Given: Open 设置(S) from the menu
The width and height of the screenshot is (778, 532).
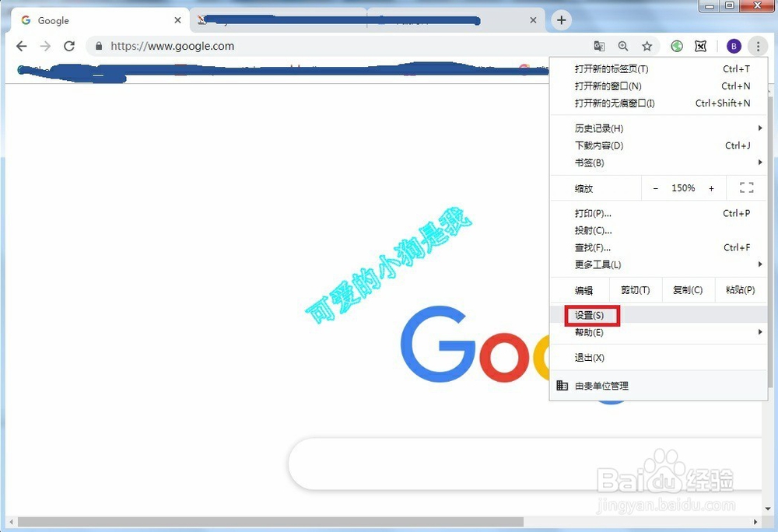Looking at the screenshot, I should pos(658,315).
